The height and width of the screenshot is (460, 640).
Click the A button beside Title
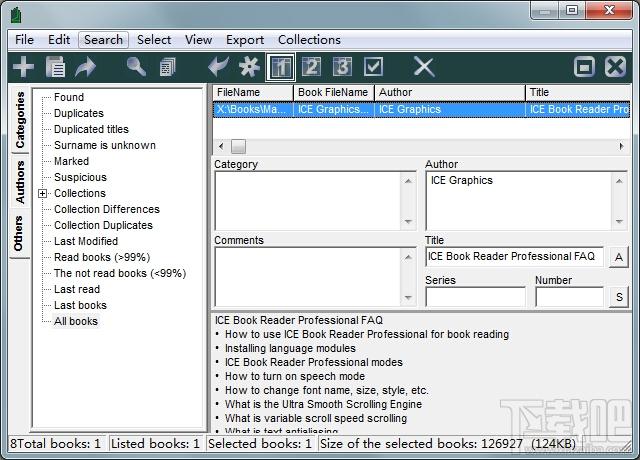[618, 257]
